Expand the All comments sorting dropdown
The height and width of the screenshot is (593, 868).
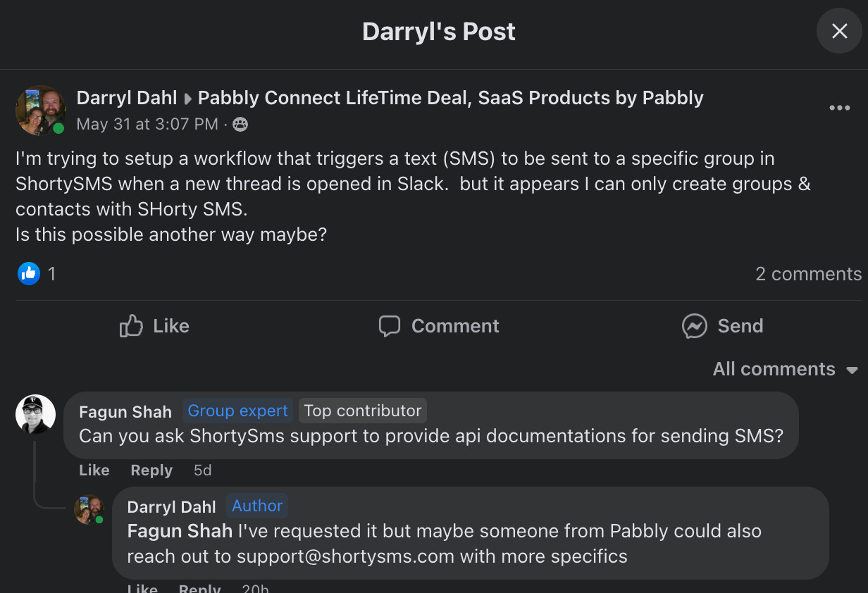coord(785,369)
